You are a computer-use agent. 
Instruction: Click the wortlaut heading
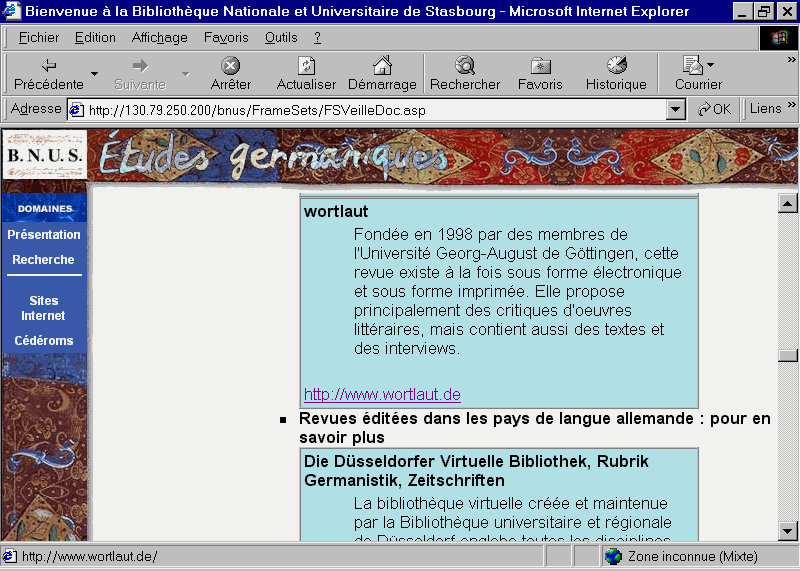(336, 211)
